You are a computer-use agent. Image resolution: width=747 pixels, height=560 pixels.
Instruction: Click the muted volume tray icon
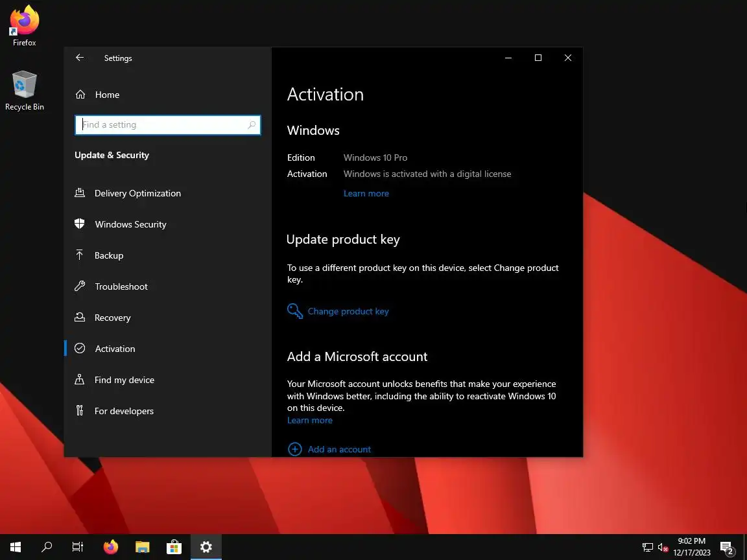[x=663, y=547]
